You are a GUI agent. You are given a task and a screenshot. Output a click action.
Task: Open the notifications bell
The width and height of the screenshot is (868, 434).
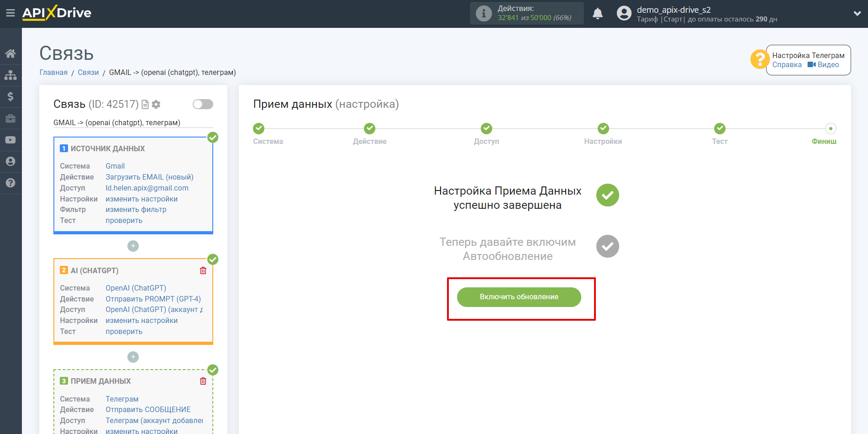[597, 13]
